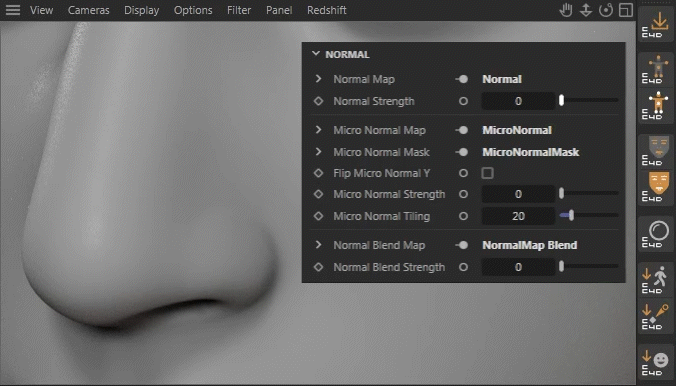Enable the Flip Micro Normal Y checkbox

point(488,173)
